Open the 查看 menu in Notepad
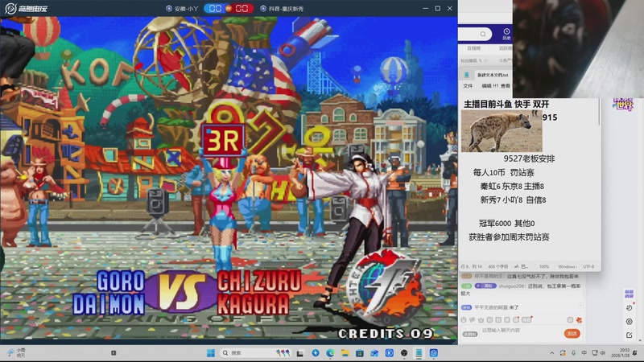Viewport: 644px width, 362px height. coord(506,86)
